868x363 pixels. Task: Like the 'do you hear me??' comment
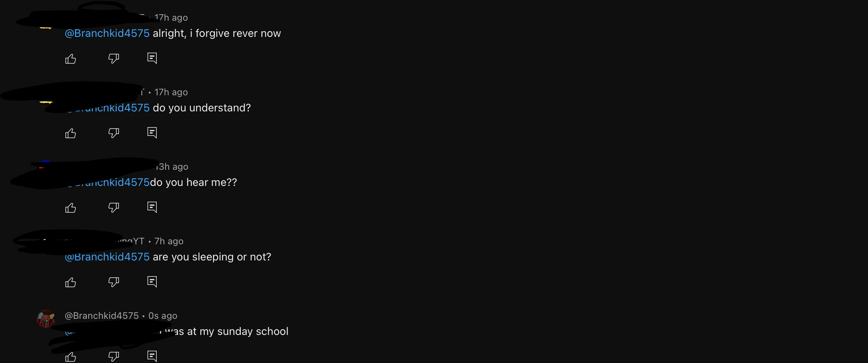71,208
